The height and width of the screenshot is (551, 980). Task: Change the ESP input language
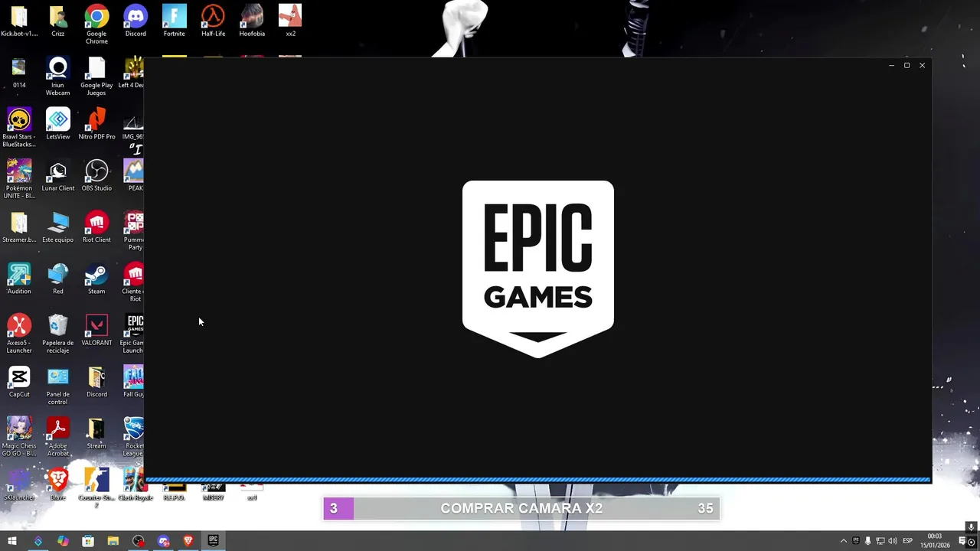click(907, 541)
